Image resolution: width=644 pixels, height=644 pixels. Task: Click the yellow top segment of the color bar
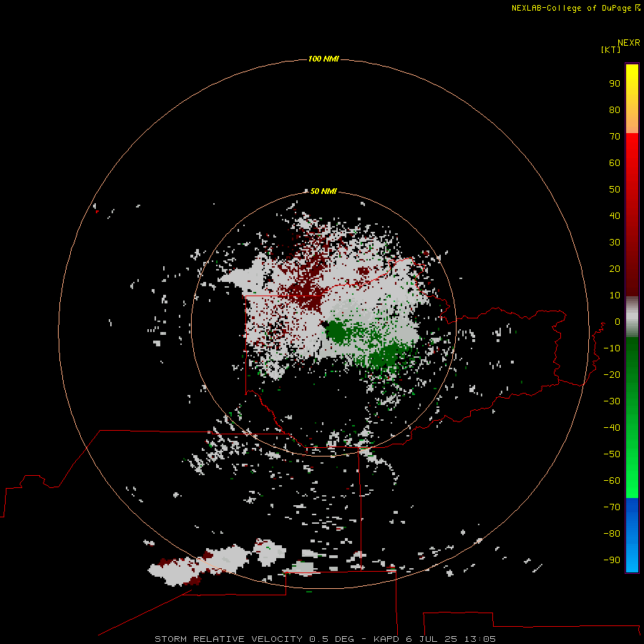click(x=632, y=99)
